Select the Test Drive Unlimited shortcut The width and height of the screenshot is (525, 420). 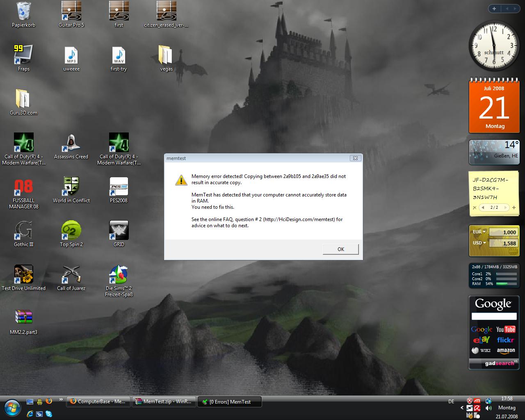point(23,278)
